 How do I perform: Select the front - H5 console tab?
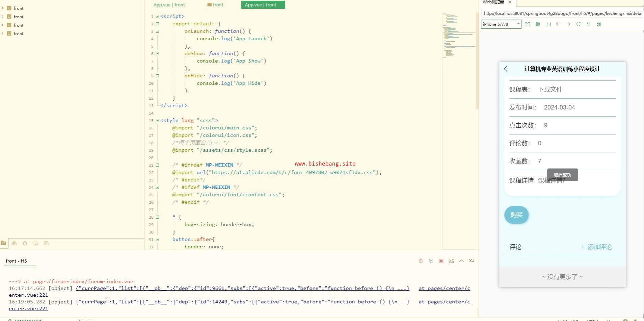(16, 261)
